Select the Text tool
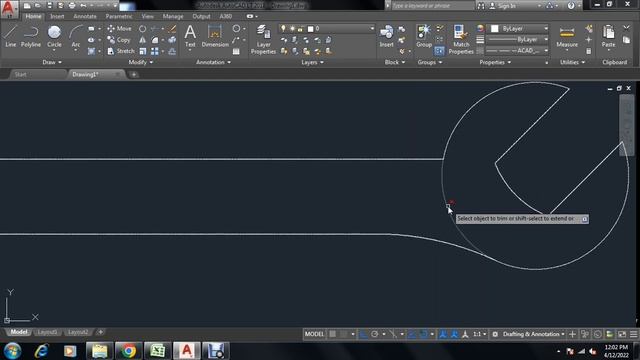 pyautogui.click(x=190, y=36)
